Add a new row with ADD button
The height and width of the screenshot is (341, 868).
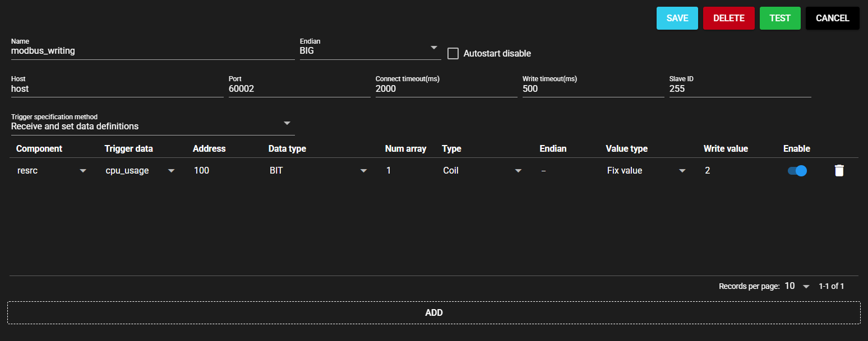click(x=434, y=312)
